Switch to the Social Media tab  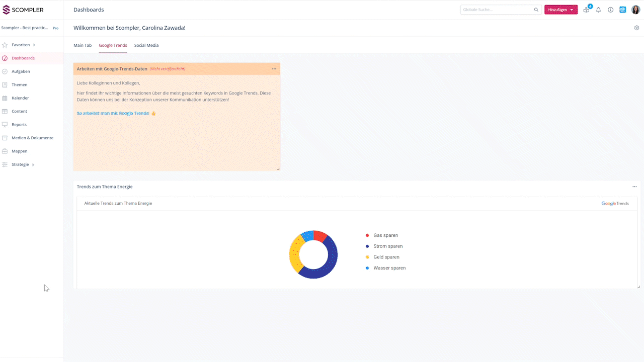(x=146, y=45)
